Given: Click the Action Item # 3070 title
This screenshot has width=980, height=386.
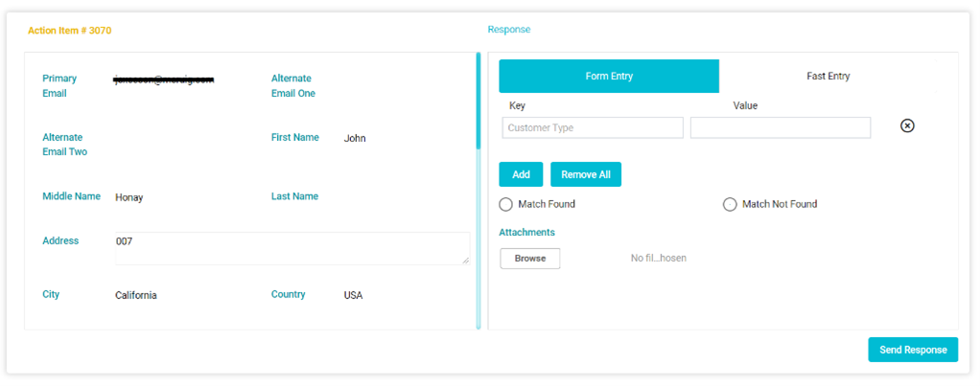Looking at the screenshot, I should [69, 30].
